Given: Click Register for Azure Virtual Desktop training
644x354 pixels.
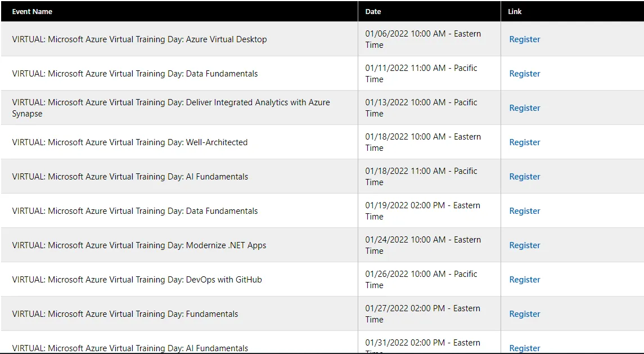Looking at the screenshot, I should pyautogui.click(x=524, y=39).
